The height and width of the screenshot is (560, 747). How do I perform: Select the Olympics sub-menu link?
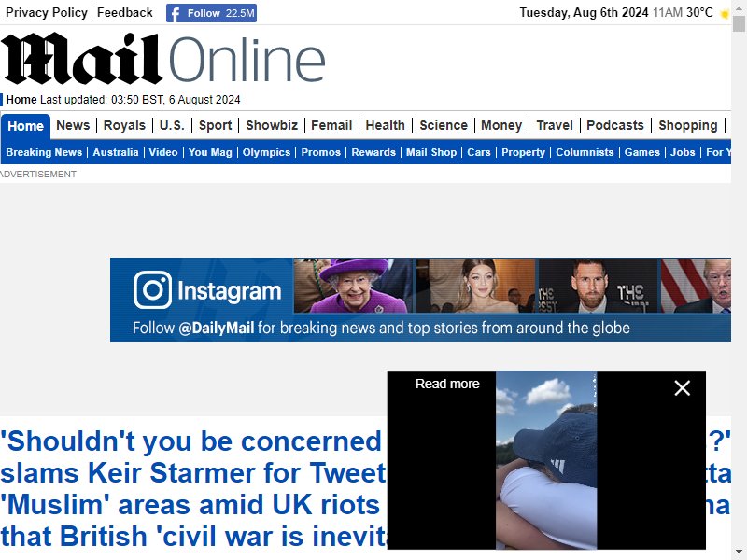click(x=266, y=152)
